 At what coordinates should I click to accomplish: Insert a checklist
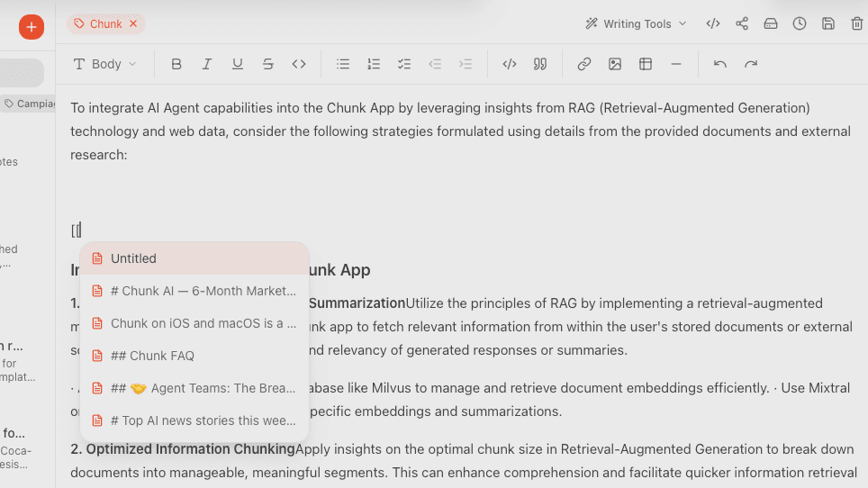pyautogui.click(x=404, y=64)
